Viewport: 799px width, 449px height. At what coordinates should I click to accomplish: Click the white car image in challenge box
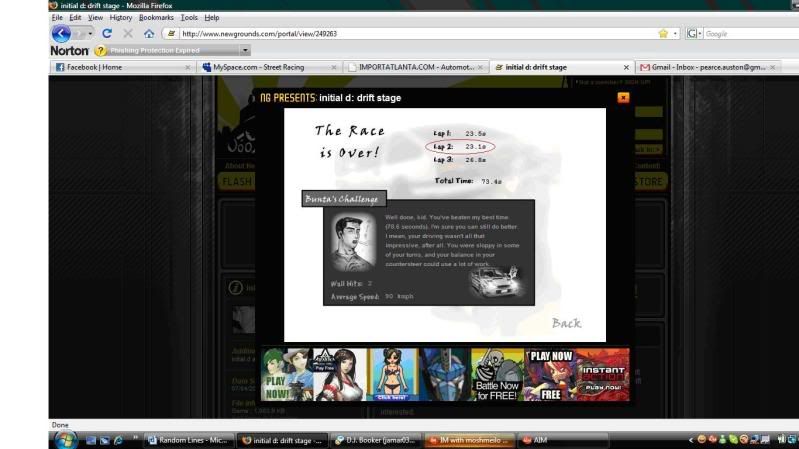pos(494,281)
